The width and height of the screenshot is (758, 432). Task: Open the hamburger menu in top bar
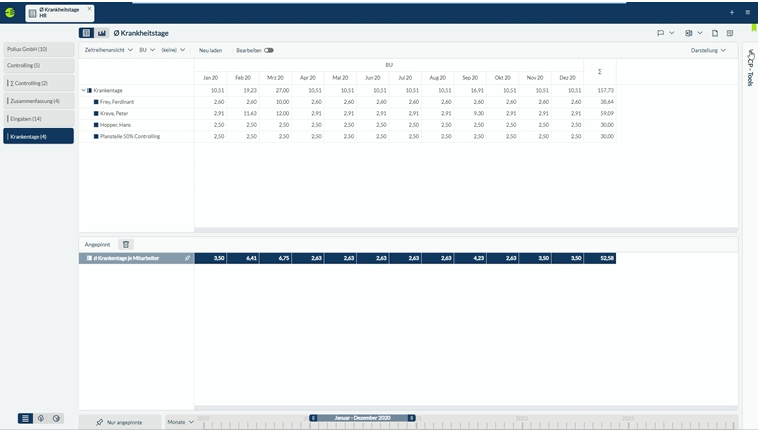tap(746, 12)
